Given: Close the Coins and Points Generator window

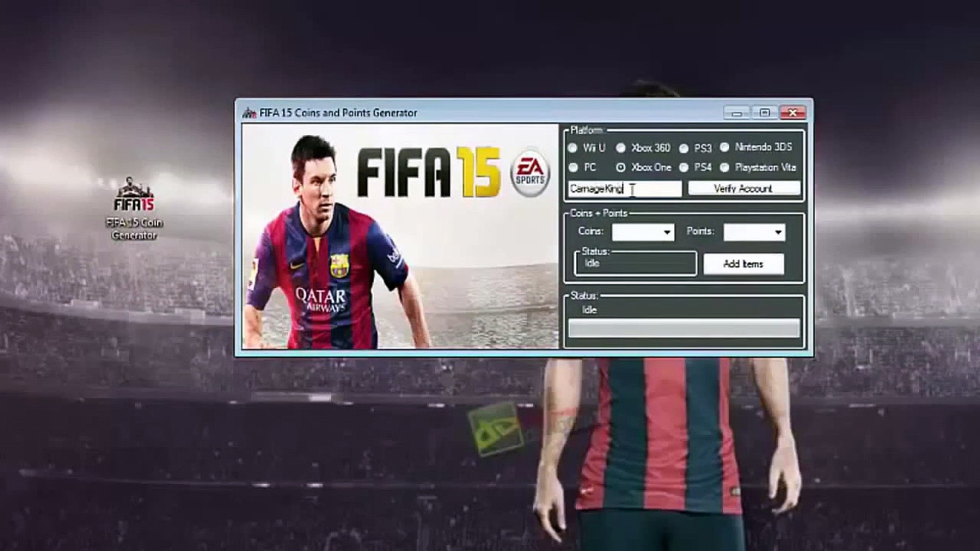Looking at the screenshot, I should (x=793, y=113).
